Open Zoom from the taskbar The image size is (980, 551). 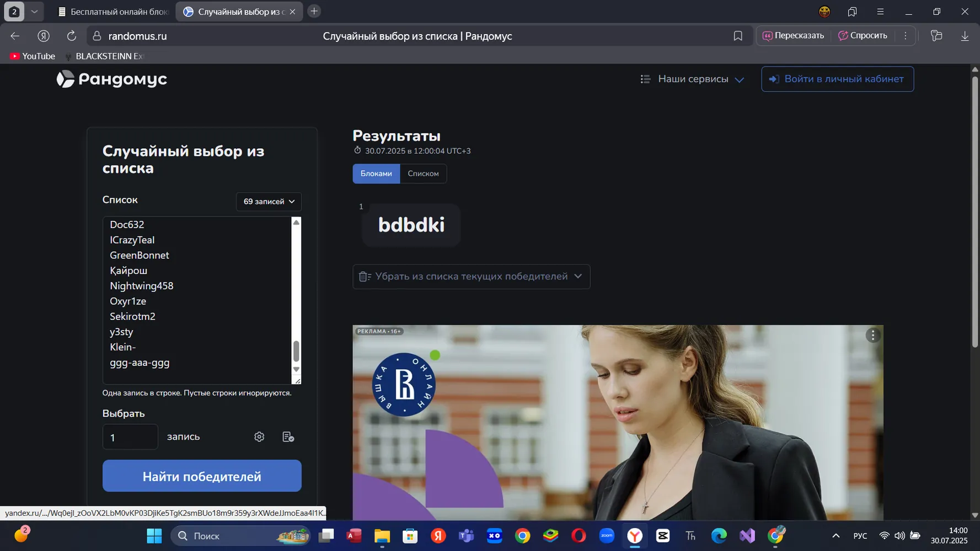click(607, 536)
